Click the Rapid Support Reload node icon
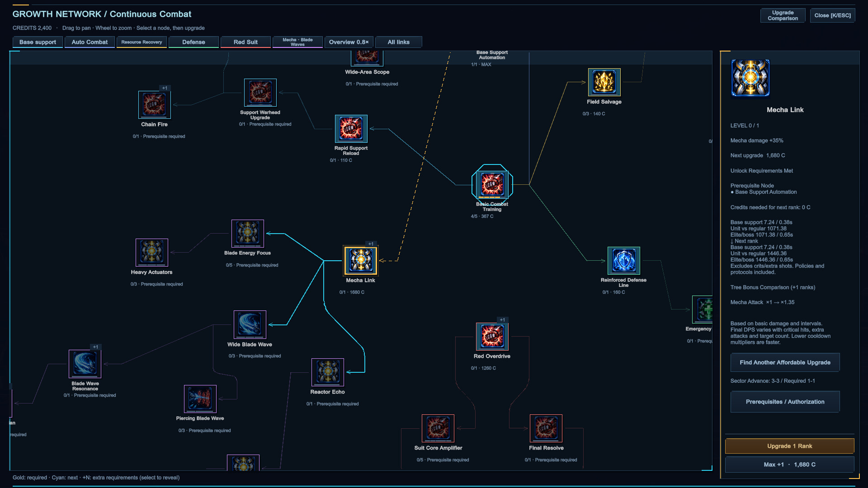The image size is (868, 488). pos(351,129)
